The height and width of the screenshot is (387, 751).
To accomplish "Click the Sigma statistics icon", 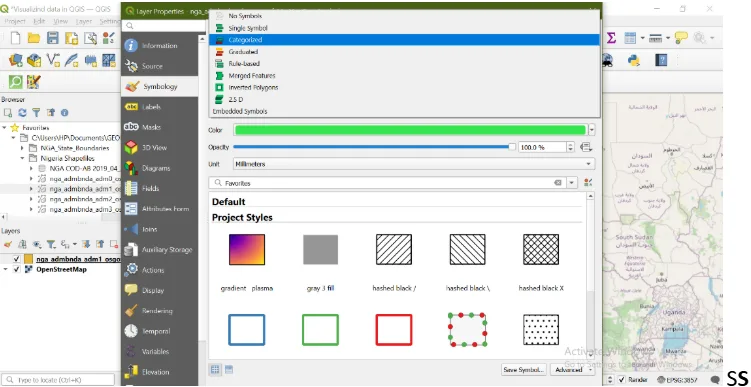I will click(611, 38).
